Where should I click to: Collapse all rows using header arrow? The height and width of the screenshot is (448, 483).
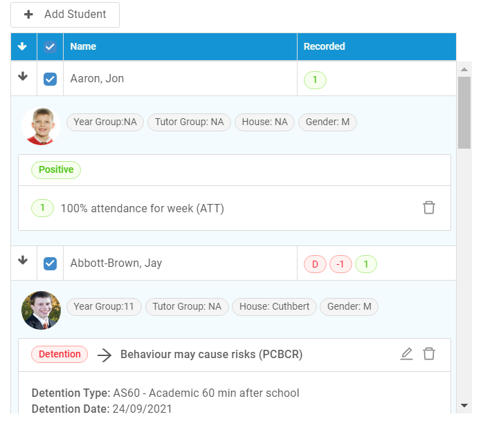[x=22, y=46]
